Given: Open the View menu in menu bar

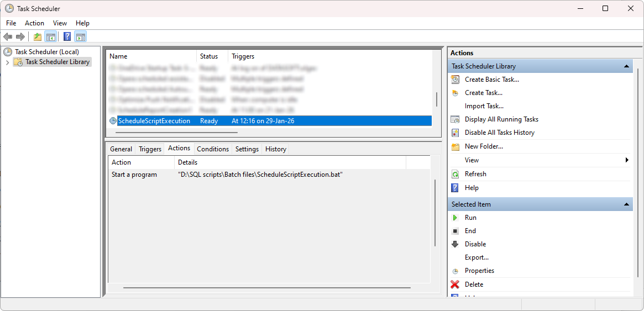Looking at the screenshot, I should (x=60, y=23).
